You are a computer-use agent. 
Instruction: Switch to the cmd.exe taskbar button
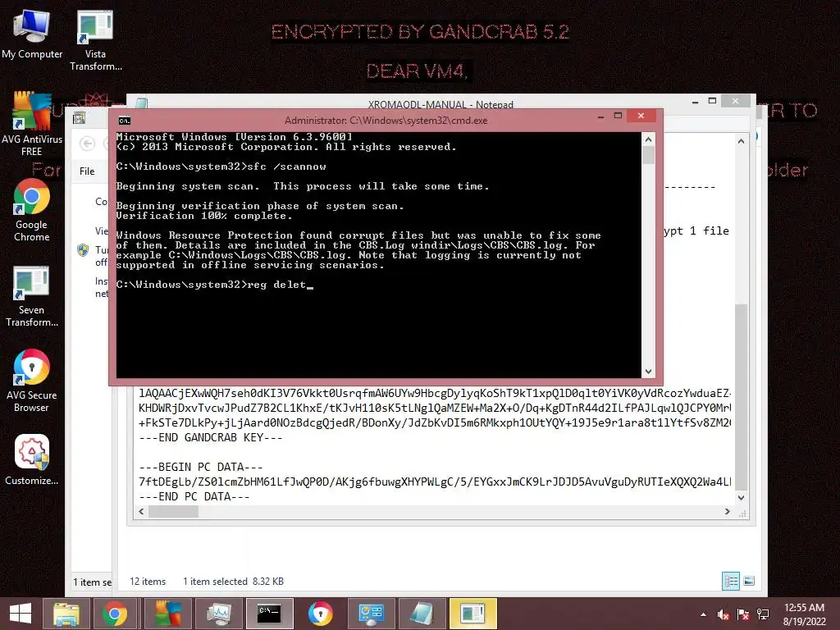pos(269,614)
